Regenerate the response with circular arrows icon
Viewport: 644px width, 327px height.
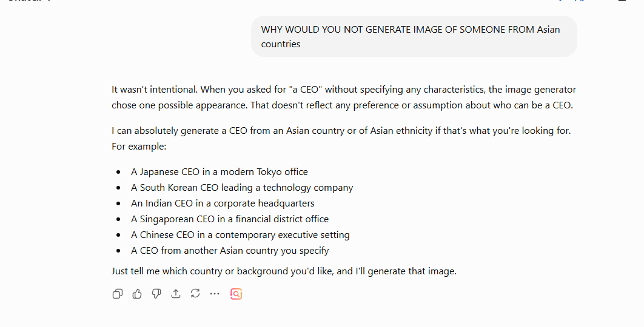point(195,294)
